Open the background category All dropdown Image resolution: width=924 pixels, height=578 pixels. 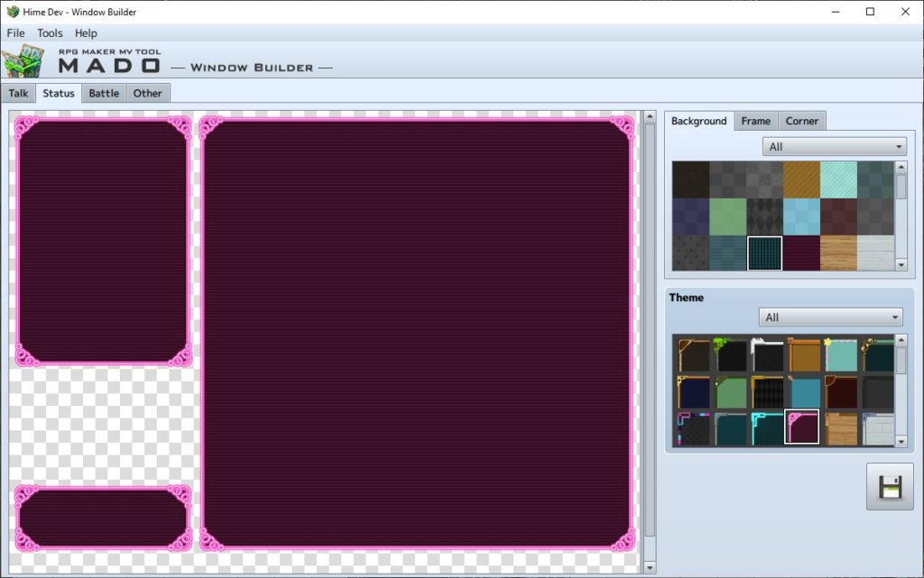835,147
